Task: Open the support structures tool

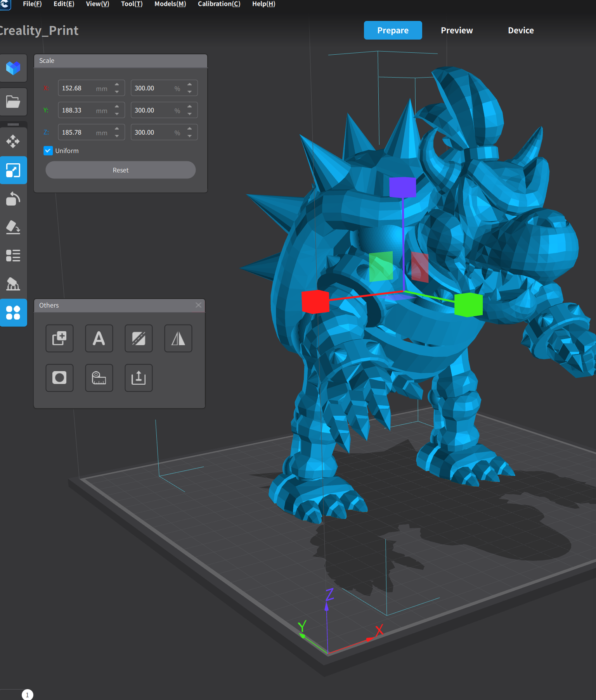Action: tap(13, 284)
